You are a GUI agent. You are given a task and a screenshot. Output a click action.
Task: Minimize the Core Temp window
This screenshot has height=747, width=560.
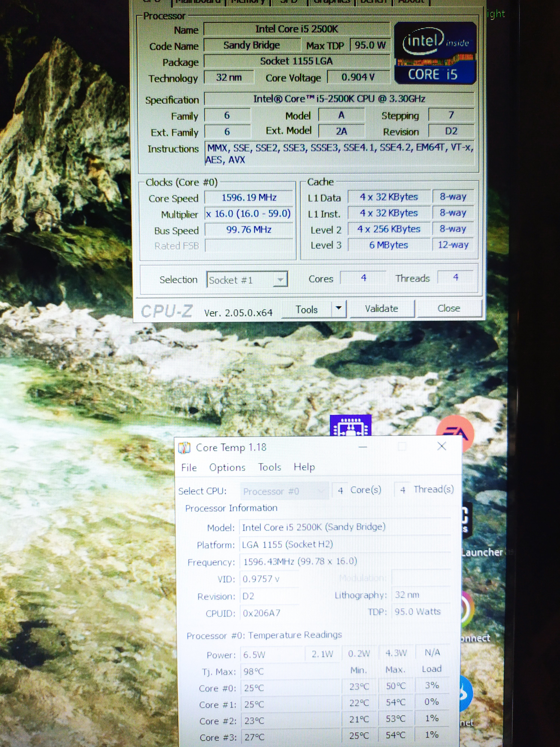(x=363, y=447)
